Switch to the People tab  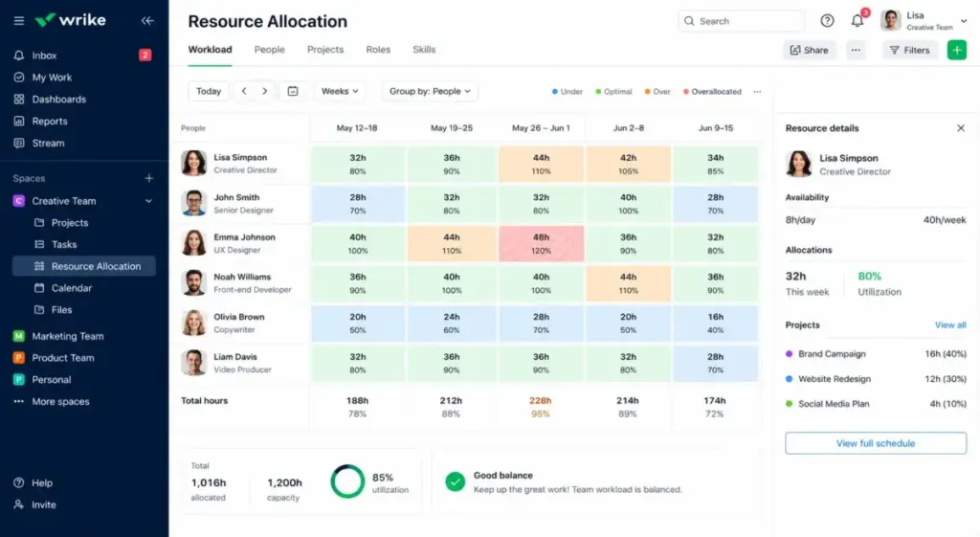(x=269, y=50)
